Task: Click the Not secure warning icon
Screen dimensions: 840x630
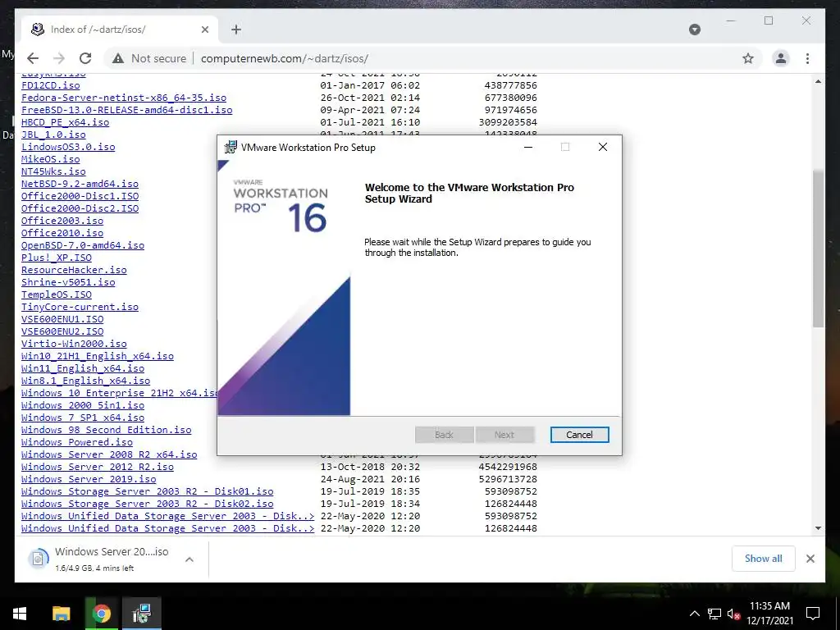Action: pyautogui.click(x=118, y=58)
